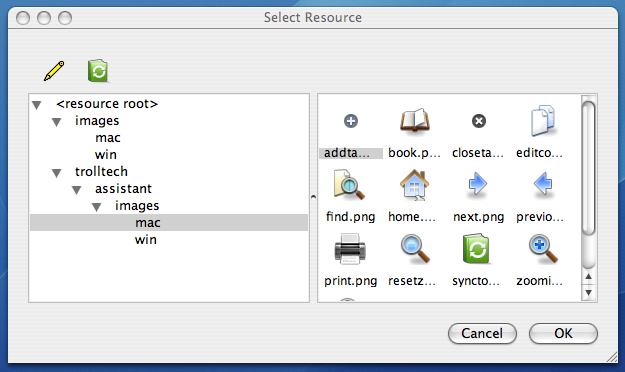Click the splitter handle between panes

click(313, 197)
